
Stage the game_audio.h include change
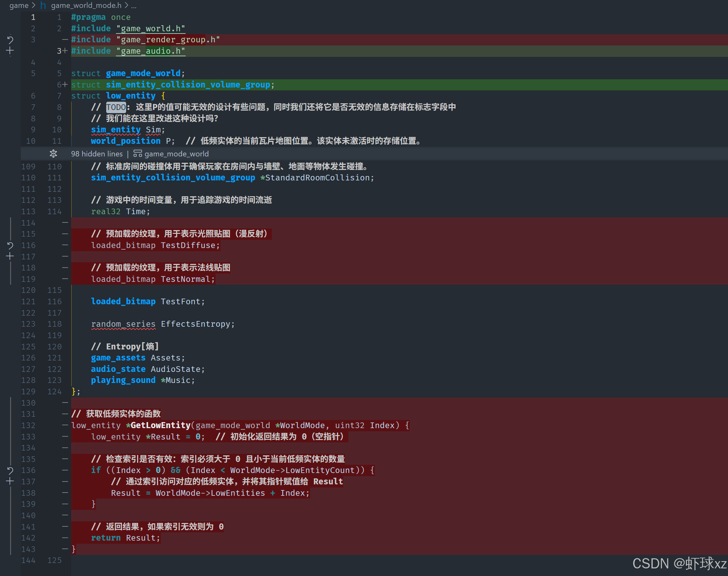10,51
